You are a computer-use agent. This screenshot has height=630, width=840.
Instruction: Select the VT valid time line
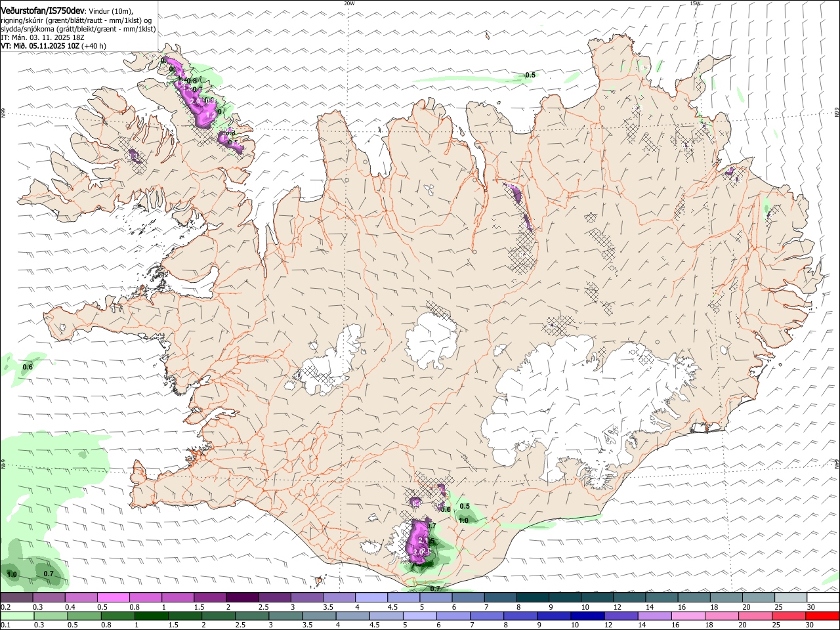pyautogui.click(x=54, y=46)
